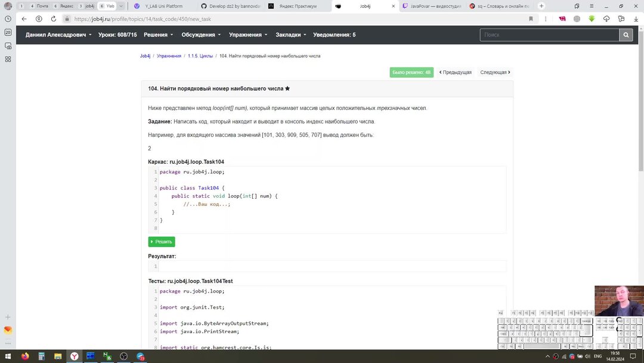Click the Было решено: 48 badge
The image size is (644, 363).
pyautogui.click(x=411, y=72)
